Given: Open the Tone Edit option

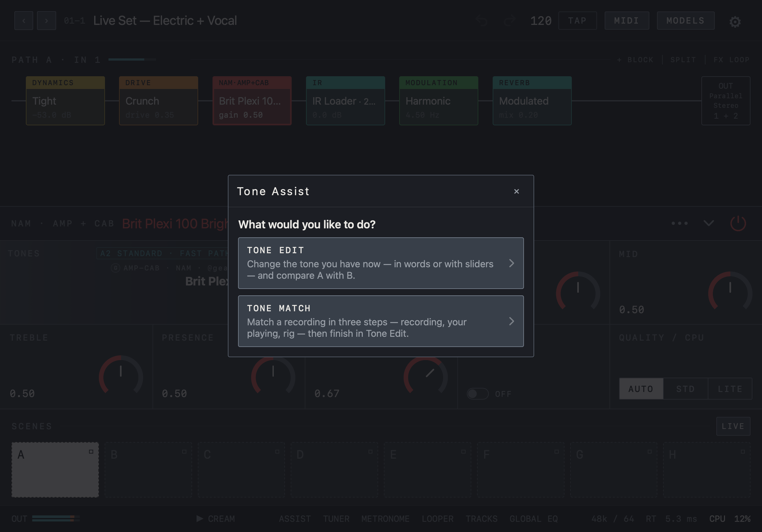Looking at the screenshot, I should click(381, 263).
